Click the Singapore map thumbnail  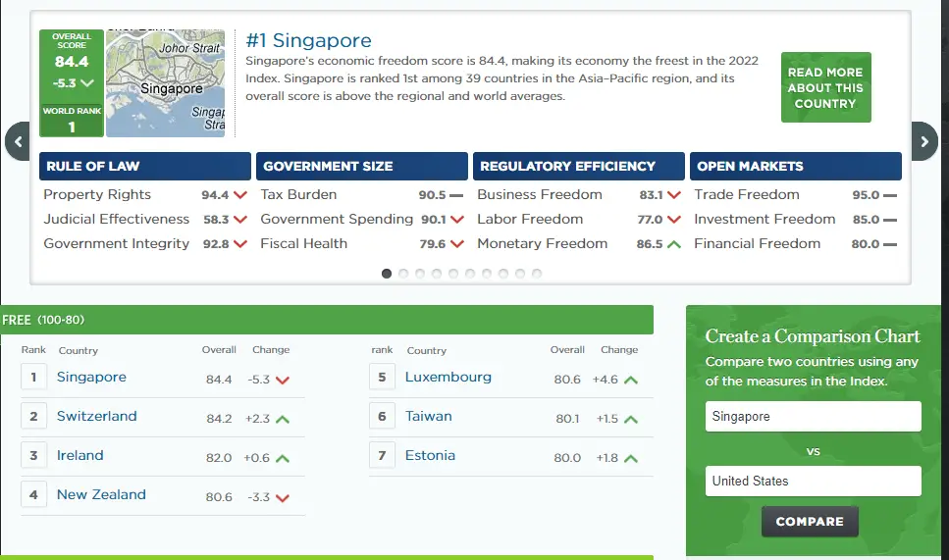[165, 83]
